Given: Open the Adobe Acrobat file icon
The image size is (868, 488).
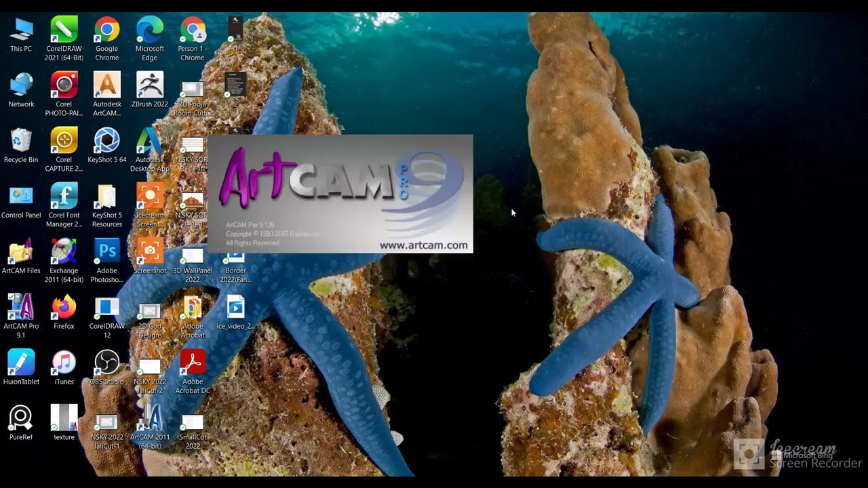Looking at the screenshot, I should point(193,317).
